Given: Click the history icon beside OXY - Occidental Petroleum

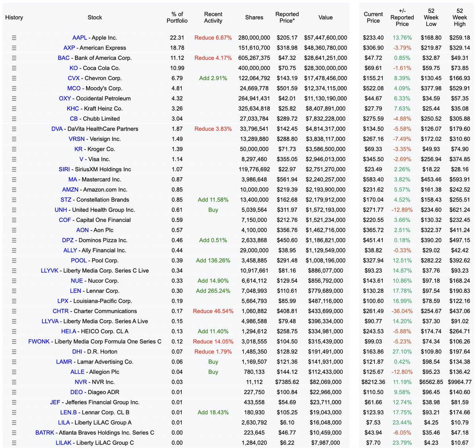Looking at the screenshot, I should (14, 98).
